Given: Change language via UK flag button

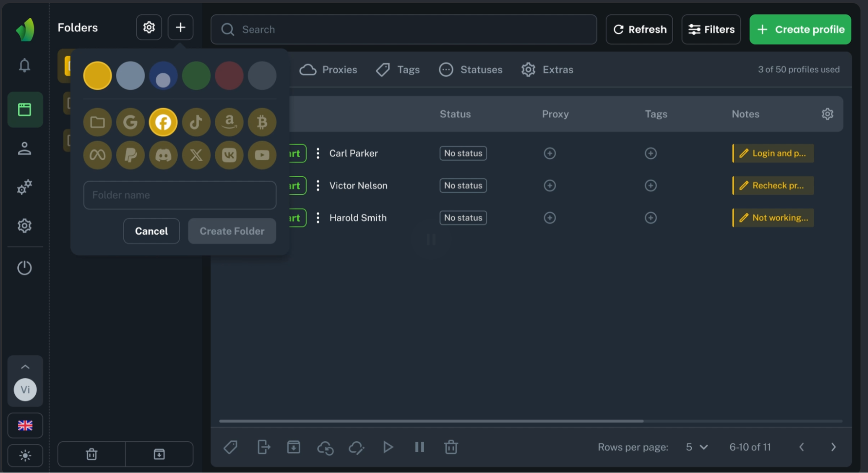Looking at the screenshot, I should [25, 426].
